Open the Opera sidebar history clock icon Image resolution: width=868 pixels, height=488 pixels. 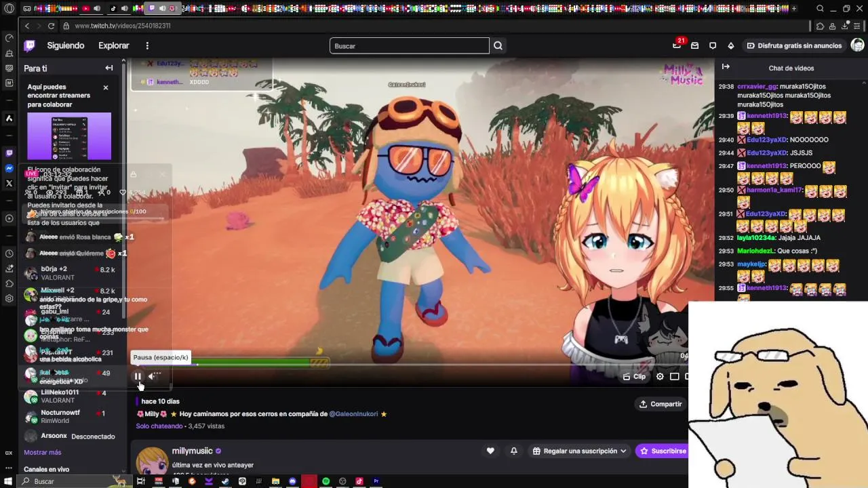(x=9, y=253)
